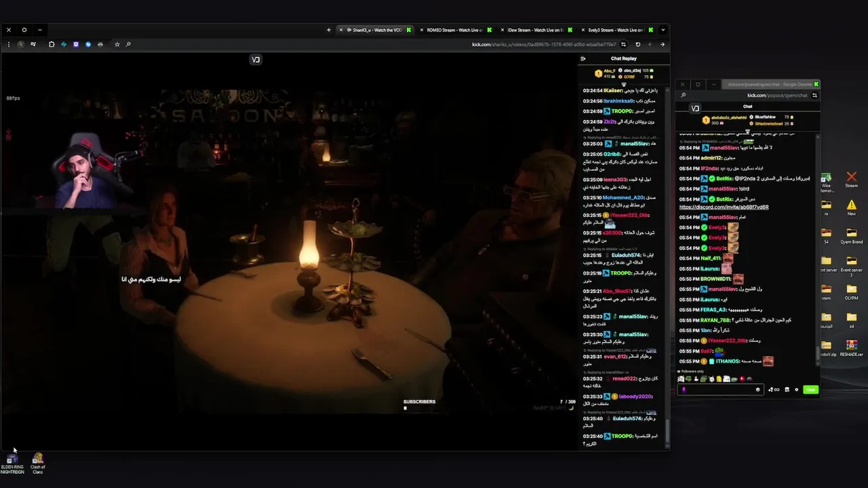Click username FERAS_A3 in popout chat
868x488 pixels.
(713, 310)
